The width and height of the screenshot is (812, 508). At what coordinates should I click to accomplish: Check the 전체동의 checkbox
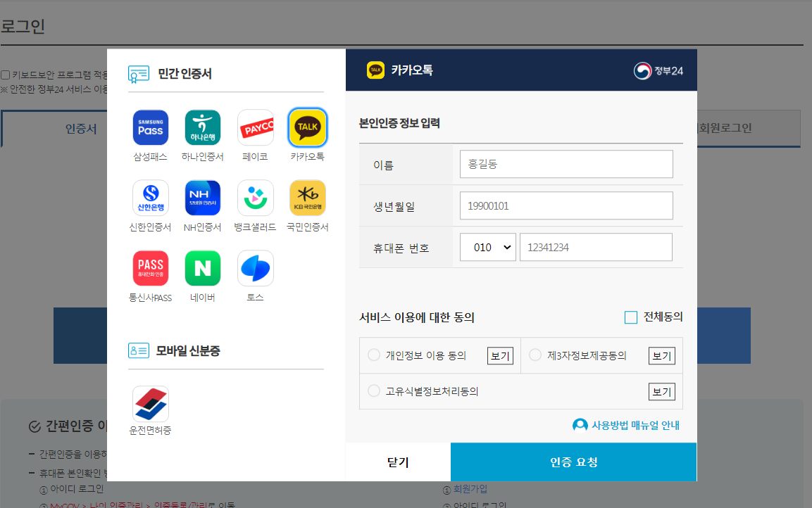pyautogui.click(x=631, y=317)
